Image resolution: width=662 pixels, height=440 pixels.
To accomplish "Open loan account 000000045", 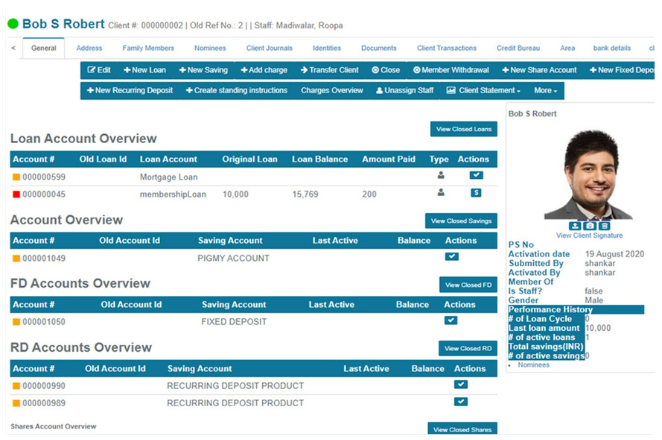I will [44, 194].
